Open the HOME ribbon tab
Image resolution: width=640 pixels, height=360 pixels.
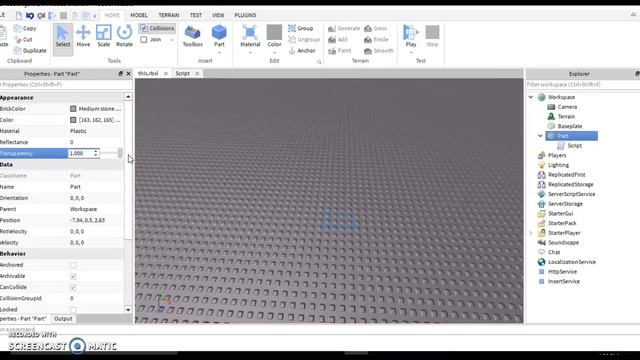point(112,15)
